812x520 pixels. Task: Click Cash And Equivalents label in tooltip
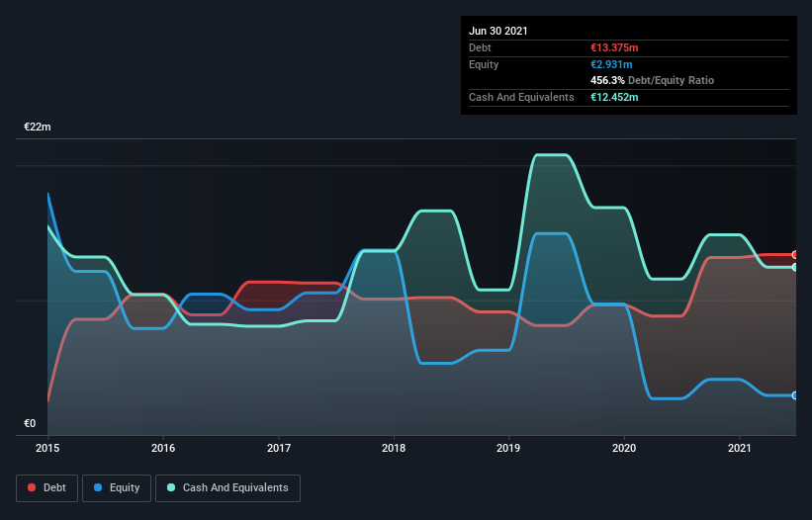[x=521, y=97]
